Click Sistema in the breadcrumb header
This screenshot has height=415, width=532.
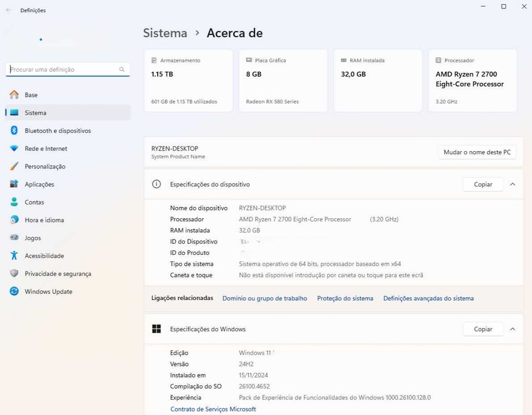(x=165, y=33)
